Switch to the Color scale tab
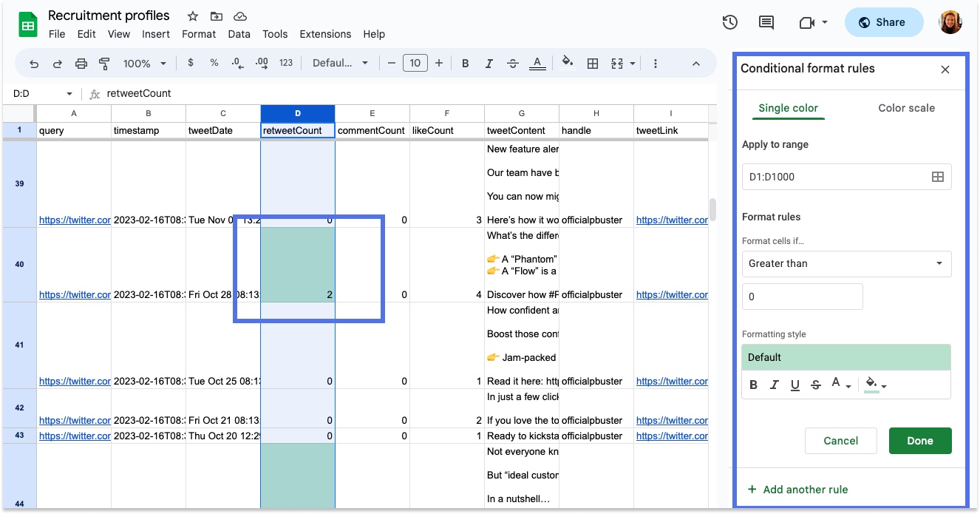Viewport: 980px width, 514px height. [x=906, y=107]
